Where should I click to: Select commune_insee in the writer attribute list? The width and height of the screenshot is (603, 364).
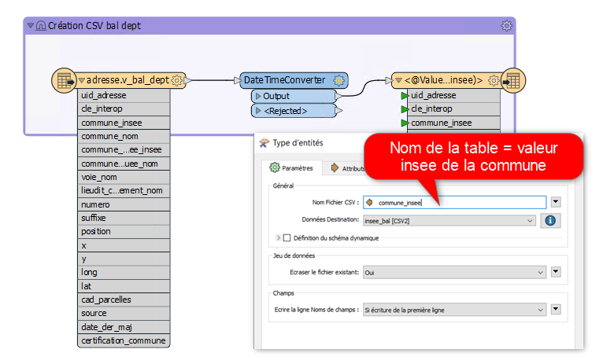pyautogui.click(x=453, y=123)
